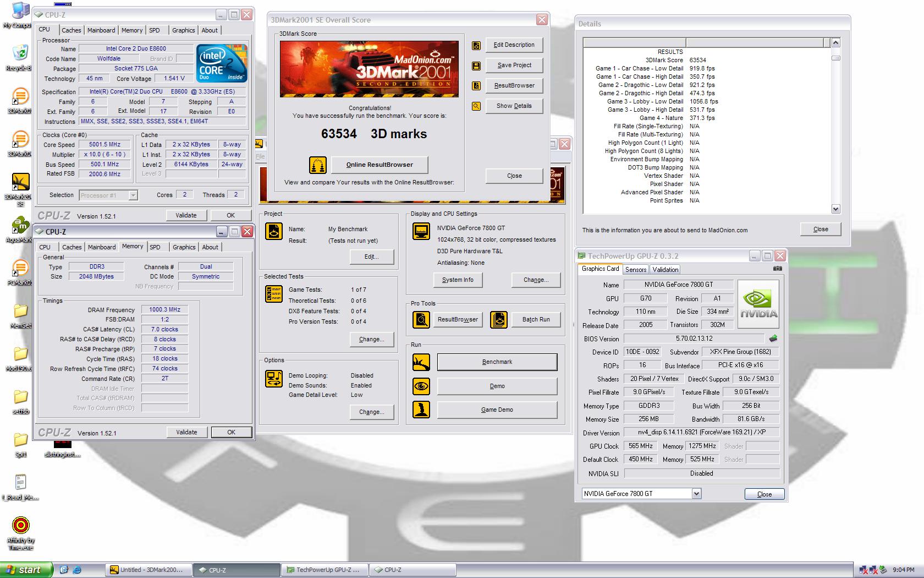Open the Affinity by Time.exe desktop icon
924x578 pixels.
(x=20, y=533)
